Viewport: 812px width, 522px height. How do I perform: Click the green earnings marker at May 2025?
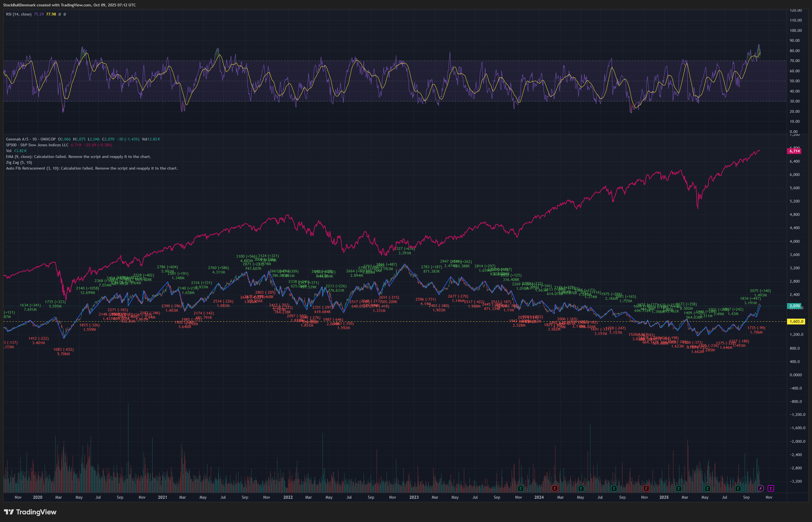pos(707,488)
